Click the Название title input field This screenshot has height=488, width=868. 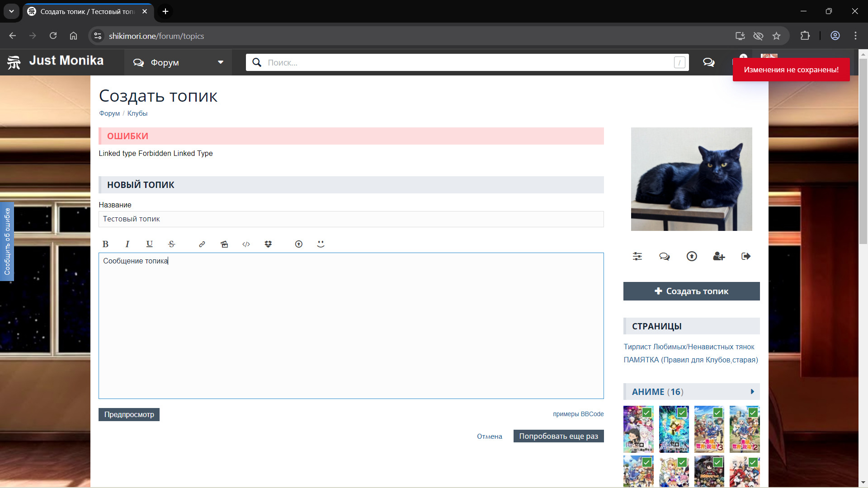tap(351, 219)
